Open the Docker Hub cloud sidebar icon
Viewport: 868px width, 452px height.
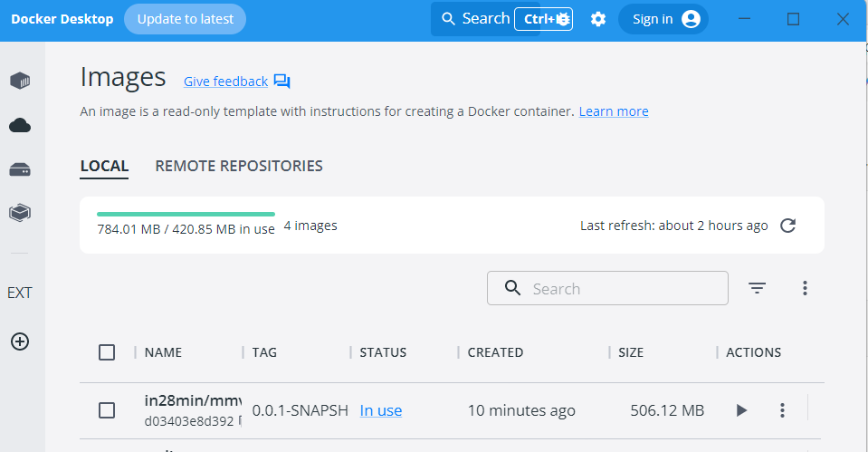click(20, 125)
